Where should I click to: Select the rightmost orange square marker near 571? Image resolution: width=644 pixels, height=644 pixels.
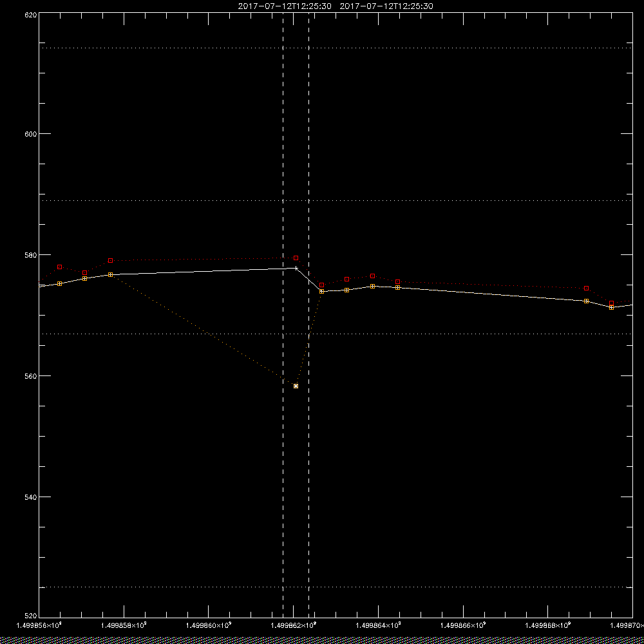[x=612, y=307]
